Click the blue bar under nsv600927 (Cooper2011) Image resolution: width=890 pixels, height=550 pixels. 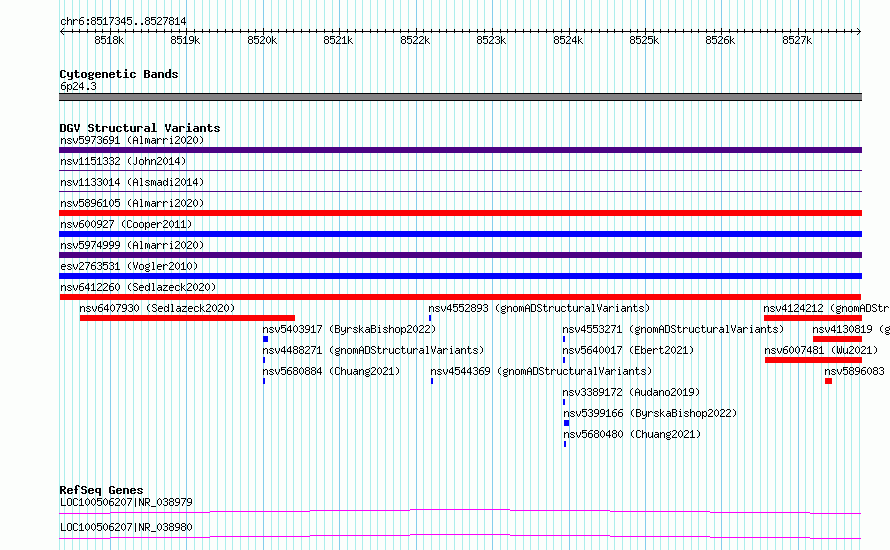(x=460, y=234)
